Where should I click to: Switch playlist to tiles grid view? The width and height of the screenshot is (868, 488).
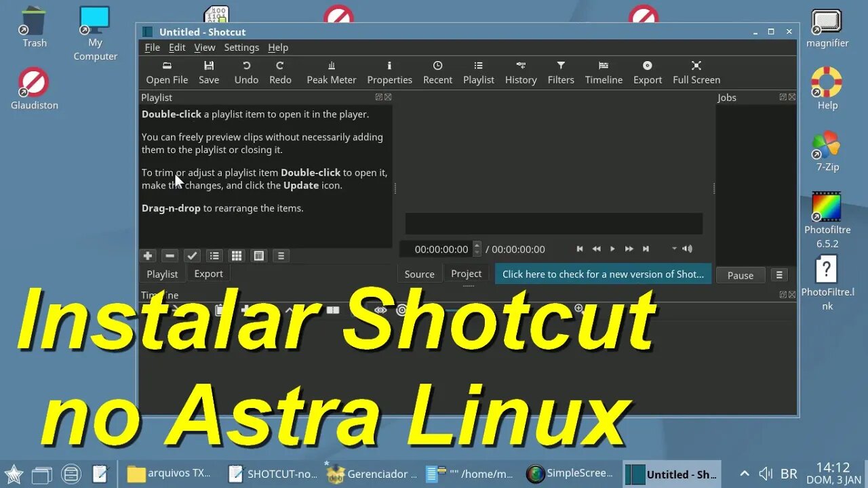237,256
